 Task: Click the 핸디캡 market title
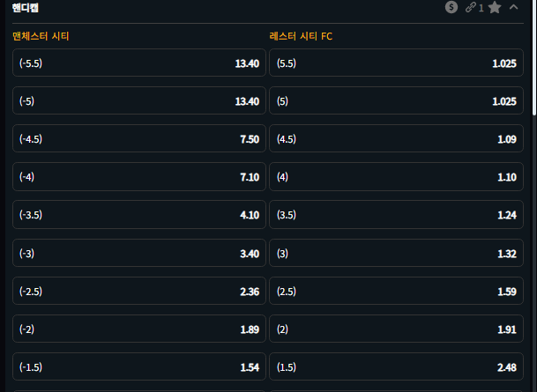pyautogui.click(x=26, y=8)
